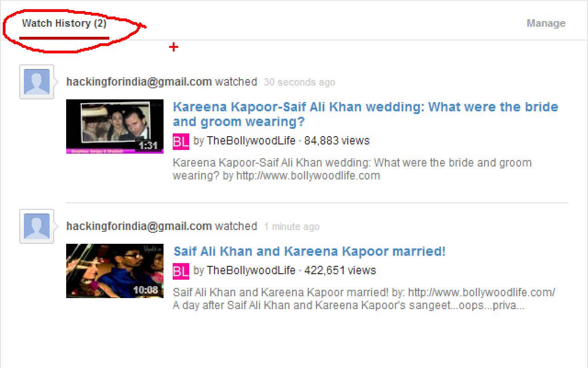Click the first video description text
Screen dimensions: 588x368
tap(352, 169)
